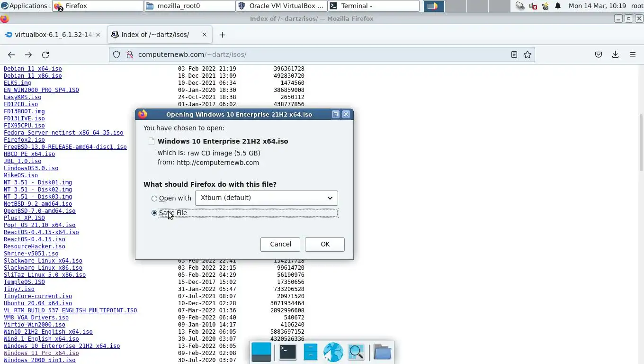Open notifications bell icon

(x=558, y=6)
